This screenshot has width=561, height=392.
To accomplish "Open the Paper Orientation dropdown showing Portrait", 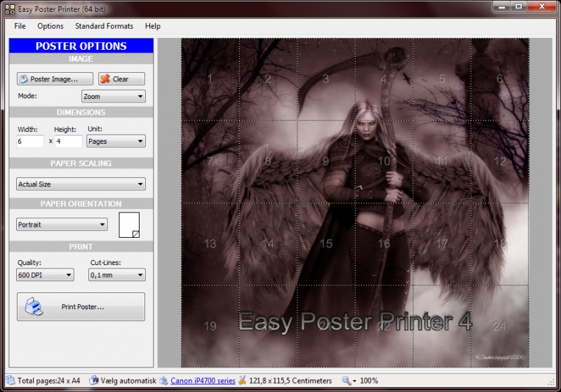I will (62, 224).
